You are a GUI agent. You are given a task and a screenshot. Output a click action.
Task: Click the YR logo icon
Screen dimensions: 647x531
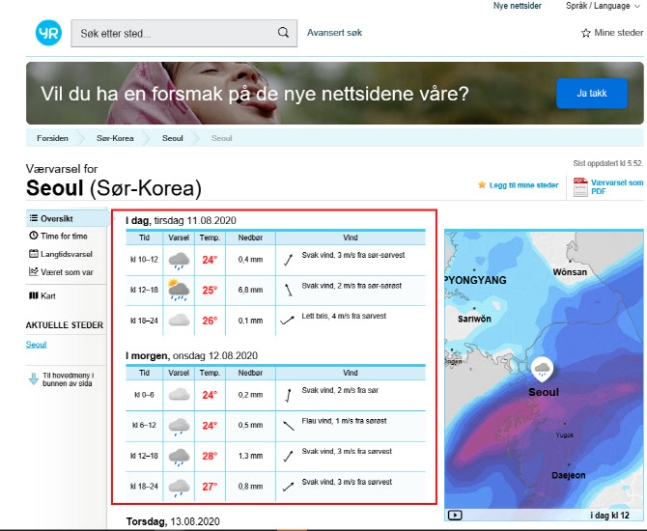click(x=49, y=33)
